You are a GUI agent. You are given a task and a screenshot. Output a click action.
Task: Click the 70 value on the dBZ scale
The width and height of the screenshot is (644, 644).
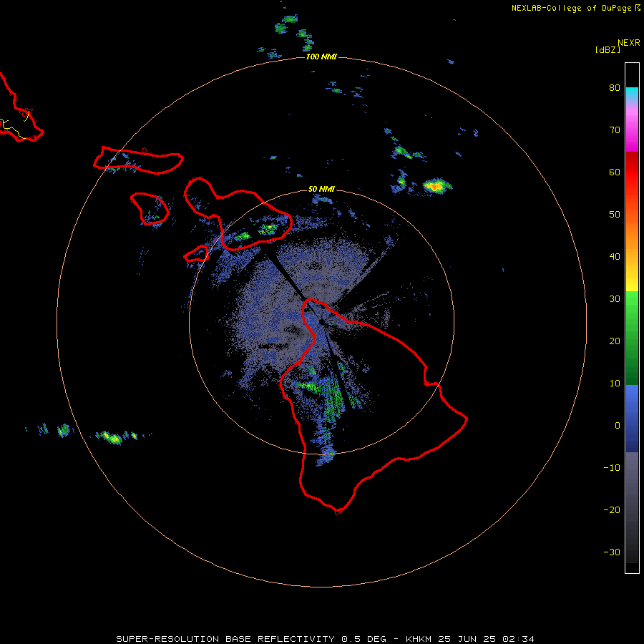tap(615, 130)
